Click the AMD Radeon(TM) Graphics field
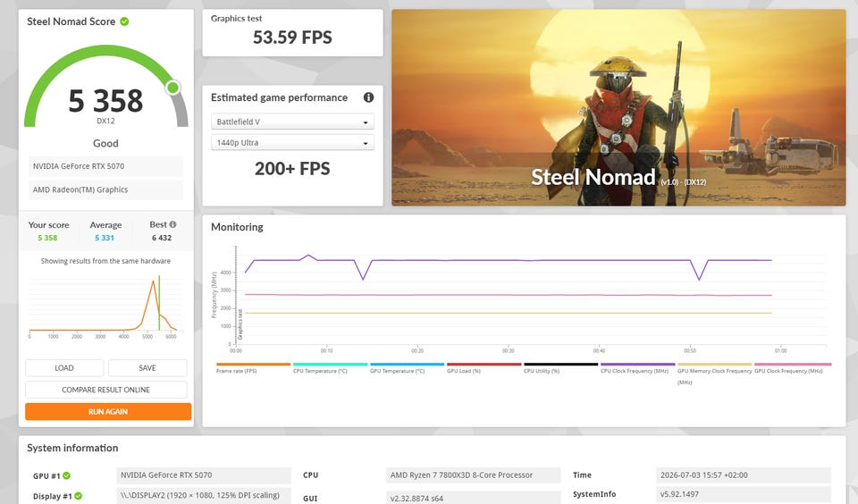Screen dimensions: 858x504 coord(105,189)
